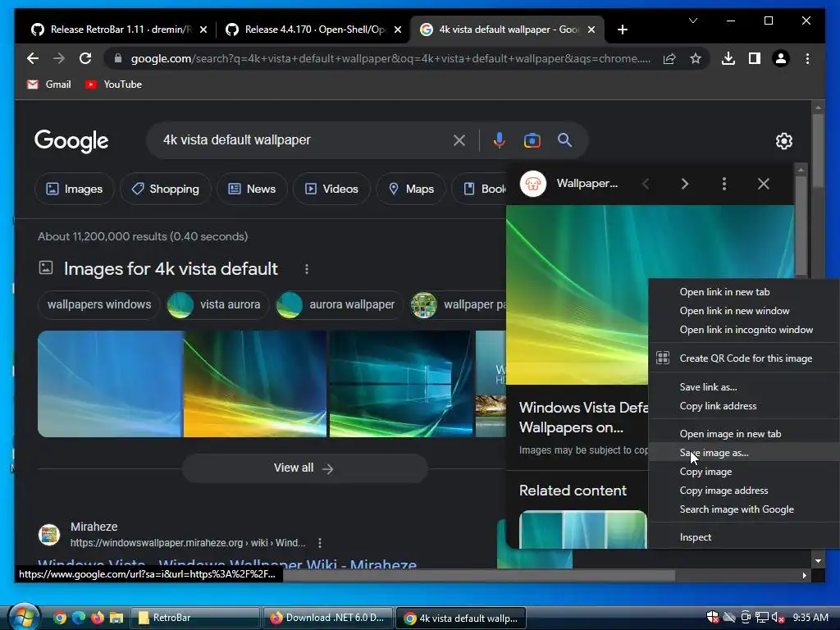Toggle Chrome side panel icon
The width and height of the screenshot is (840, 630).
tap(755, 58)
